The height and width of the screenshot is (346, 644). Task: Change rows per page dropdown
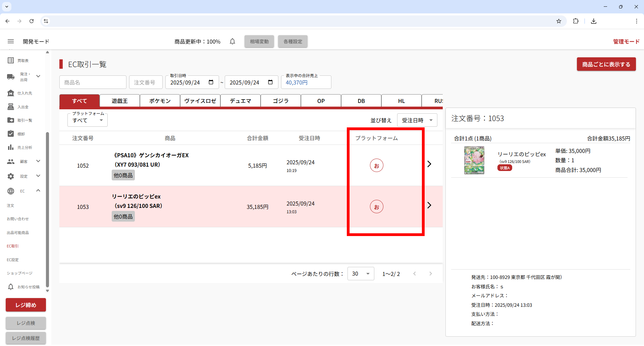[x=361, y=274]
